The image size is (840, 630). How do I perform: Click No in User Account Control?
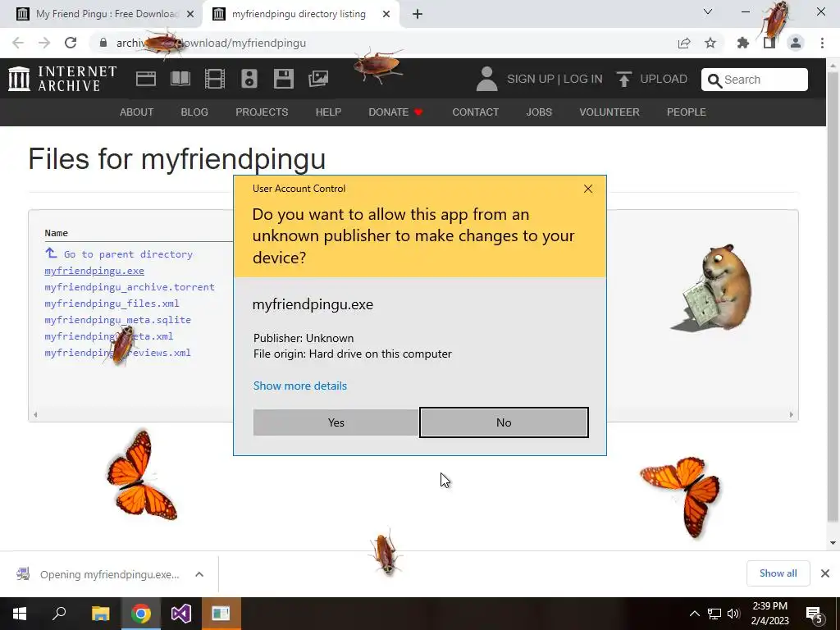pos(504,422)
